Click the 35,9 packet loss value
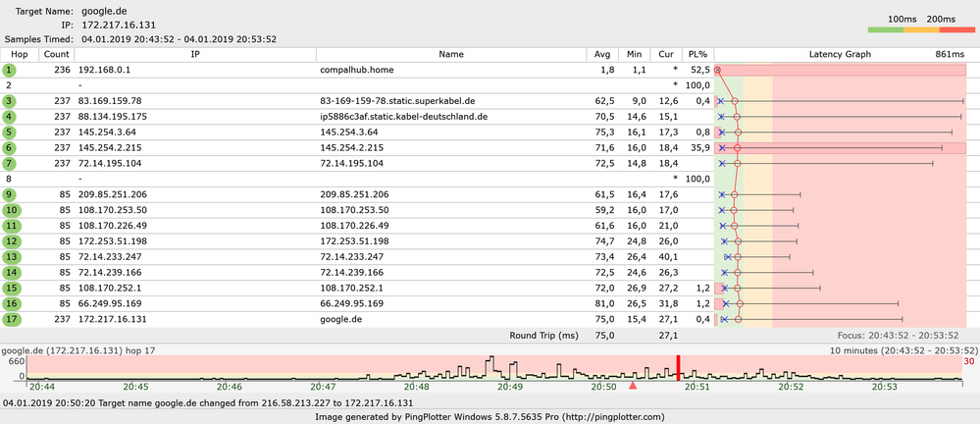This screenshot has width=980, height=424. (700, 148)
